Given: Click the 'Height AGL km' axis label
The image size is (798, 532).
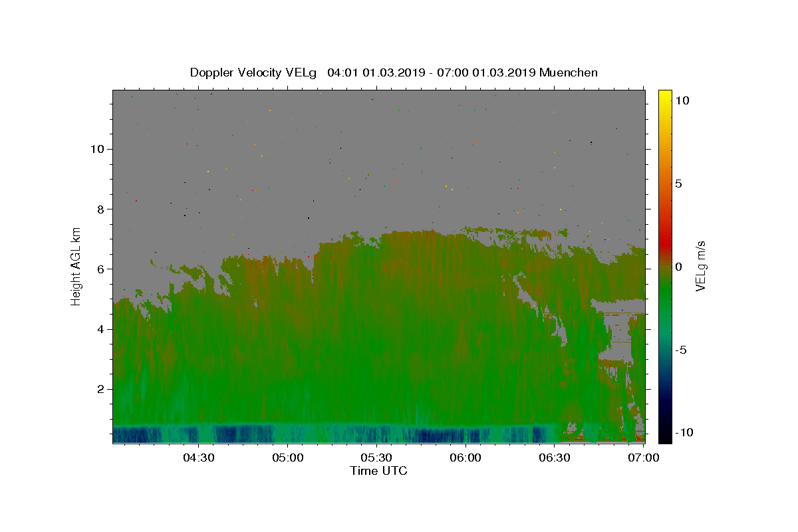Looking at the screenshot, I should (x=76, y=266).
